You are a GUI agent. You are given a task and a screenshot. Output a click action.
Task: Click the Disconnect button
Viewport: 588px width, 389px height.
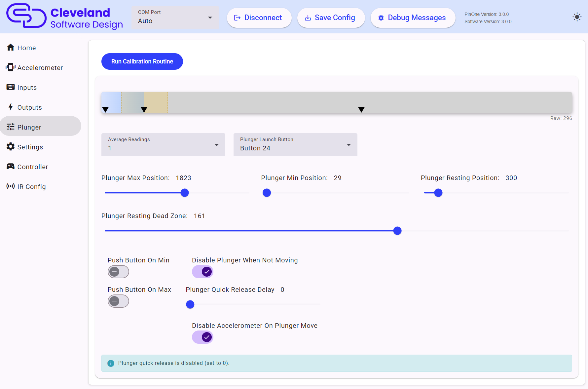click(259, 18)
